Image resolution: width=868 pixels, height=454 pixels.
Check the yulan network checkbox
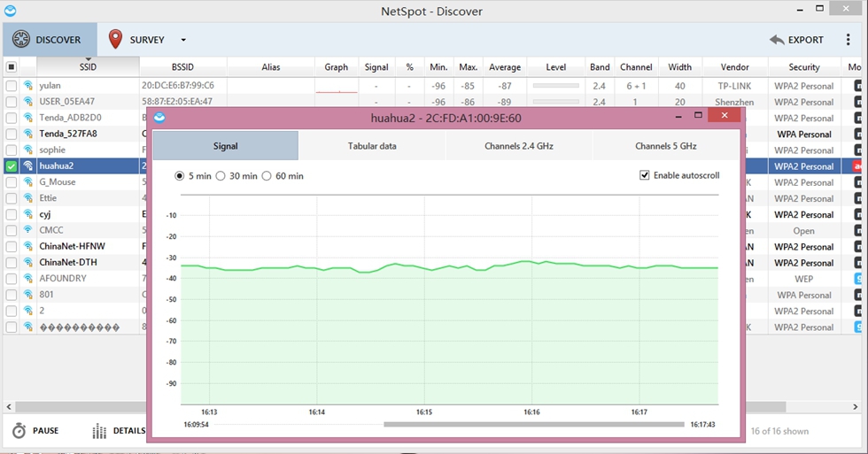click(x=11, y=86)
